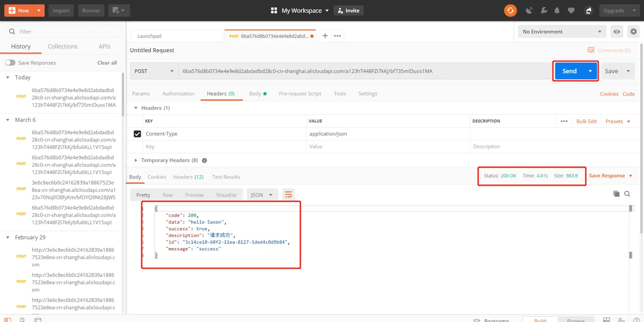Click the sync status icon
The image size is (644, 322).
510,10
